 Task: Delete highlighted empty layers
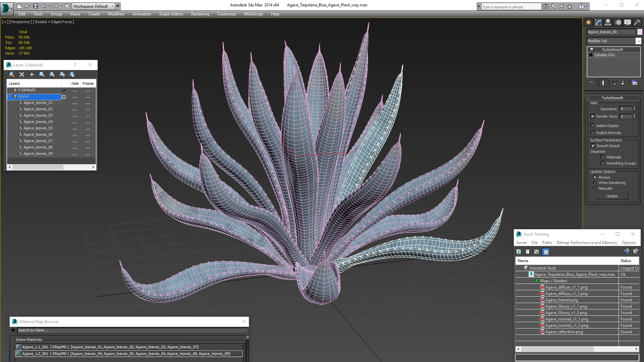(22, 74)
